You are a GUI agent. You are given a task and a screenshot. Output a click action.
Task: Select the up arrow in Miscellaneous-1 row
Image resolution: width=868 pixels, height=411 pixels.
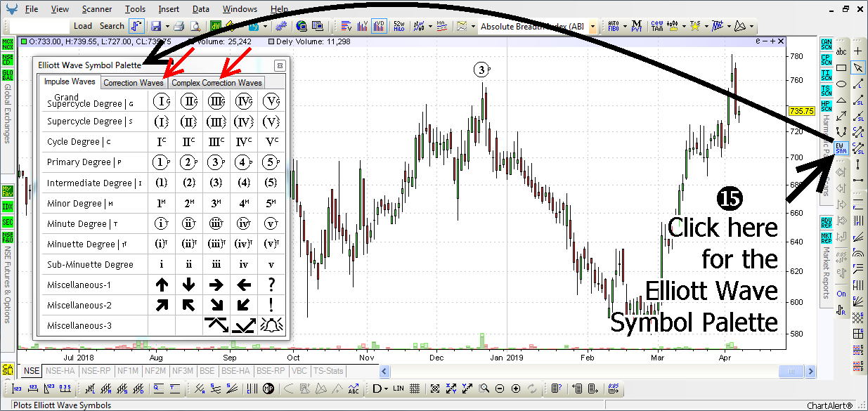(x=162, y=285)
